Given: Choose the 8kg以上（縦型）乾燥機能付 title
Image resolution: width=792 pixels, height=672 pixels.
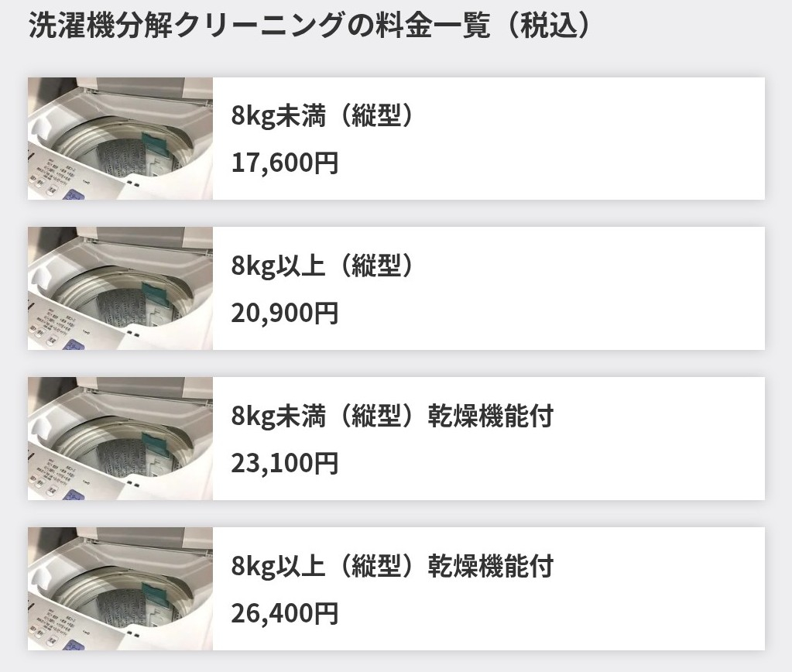Looking at the screenshot, I should coord(393,567).
